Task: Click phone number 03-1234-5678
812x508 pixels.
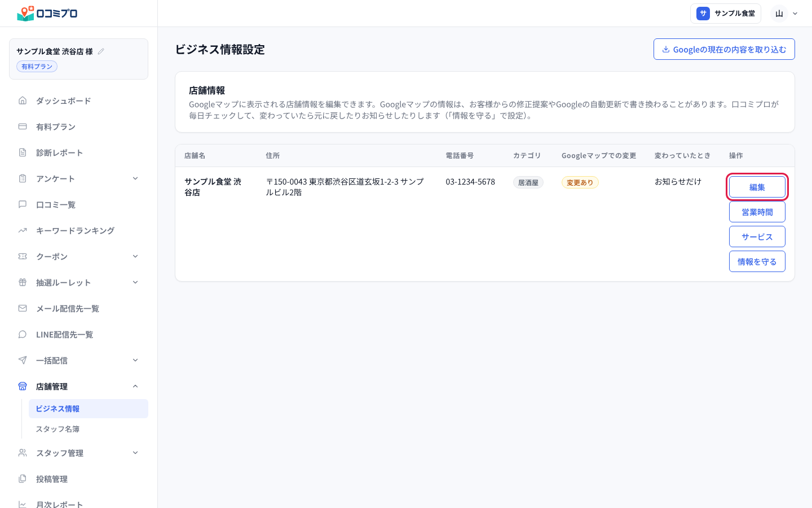Action: [x=470, y=182]
